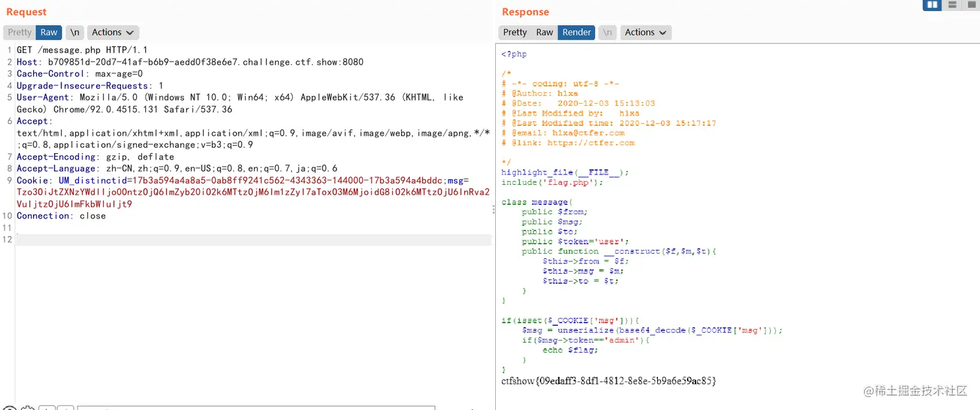Select Pretty view in Request pane
The width and height of the screenshot is (980, 410).
(x=19, y=32)
